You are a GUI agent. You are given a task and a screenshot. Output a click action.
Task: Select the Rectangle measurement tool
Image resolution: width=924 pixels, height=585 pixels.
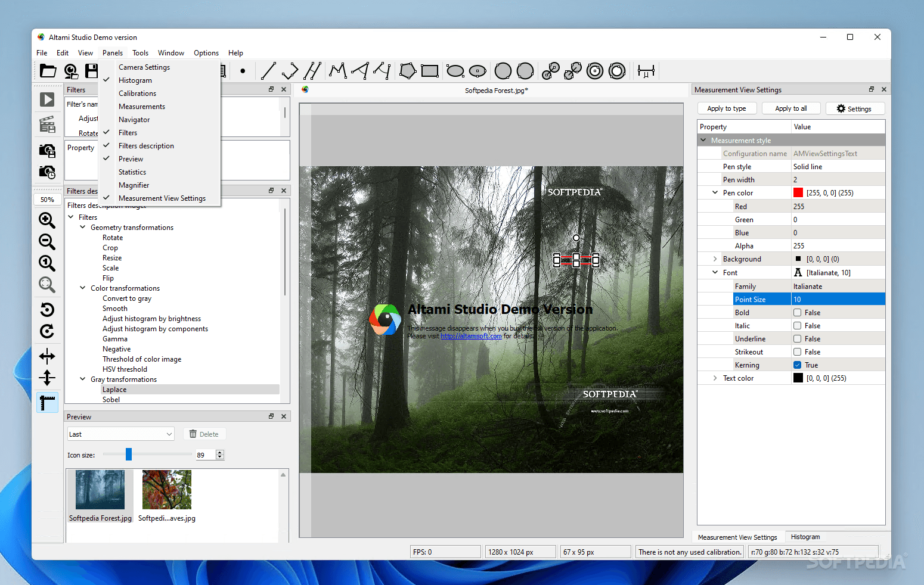(430, 71)
